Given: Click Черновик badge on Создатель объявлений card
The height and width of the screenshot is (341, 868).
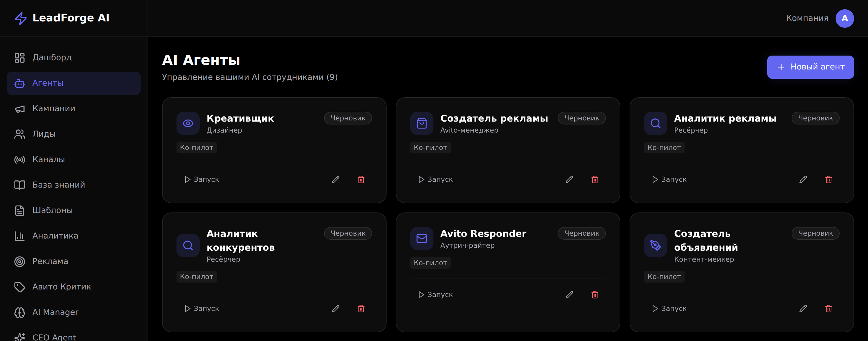Looking at the screenshot, I should (x=816, y=234).
